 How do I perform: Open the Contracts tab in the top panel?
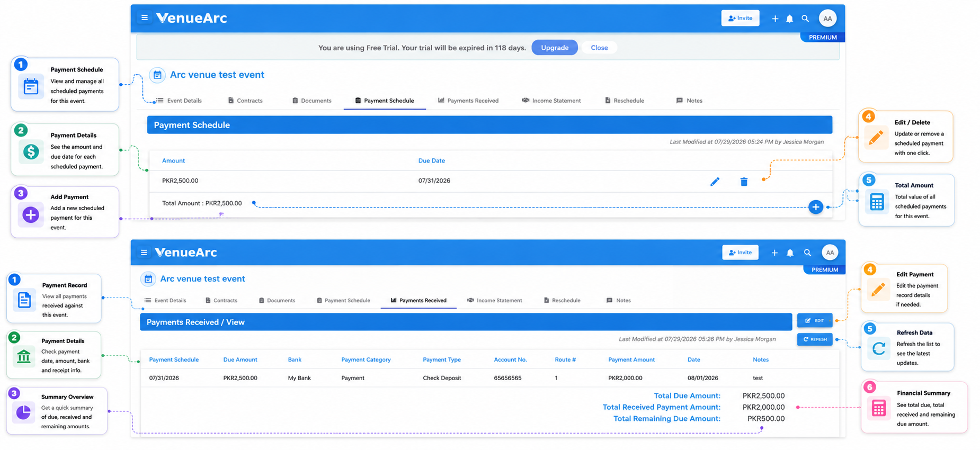point(245,101)
